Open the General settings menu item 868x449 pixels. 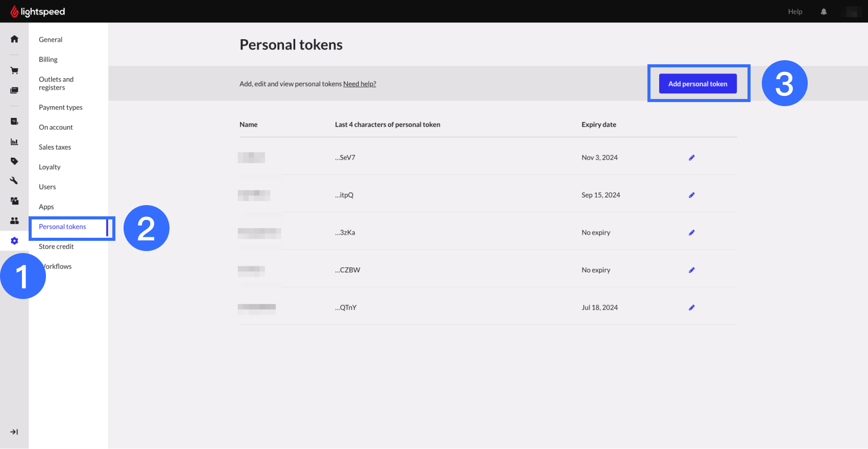[51, 40]
